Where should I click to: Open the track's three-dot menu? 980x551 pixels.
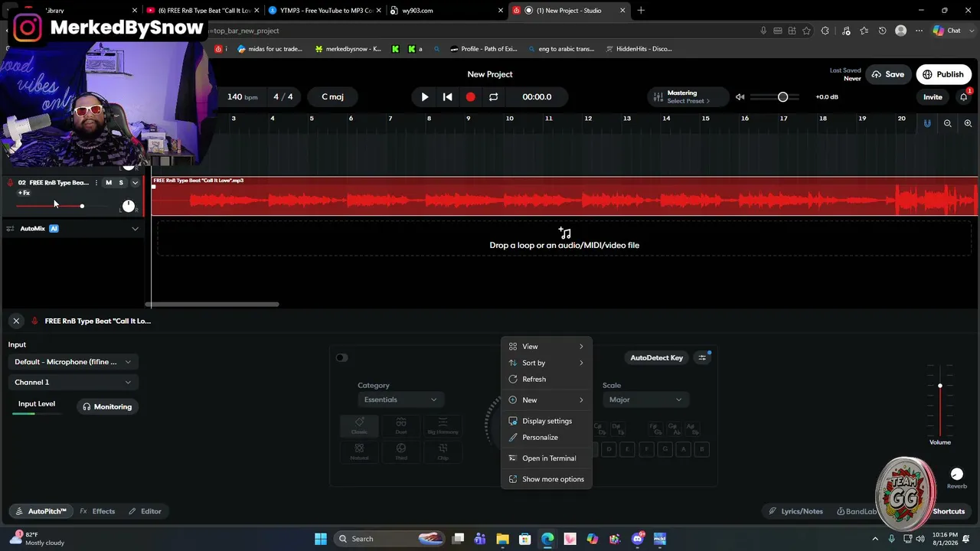tap(96, 183)
